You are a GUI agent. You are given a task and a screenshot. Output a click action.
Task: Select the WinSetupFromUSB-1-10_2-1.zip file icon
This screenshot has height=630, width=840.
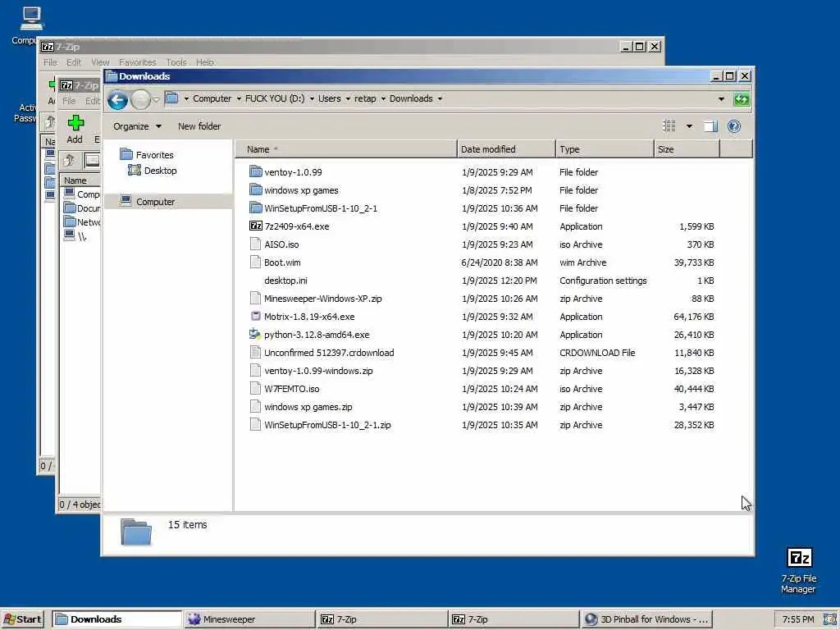pyautogui.click(x=256, y=425)
